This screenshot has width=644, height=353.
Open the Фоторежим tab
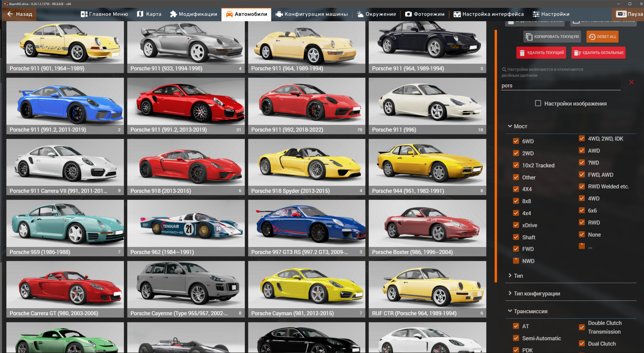[x=425, y=14]
